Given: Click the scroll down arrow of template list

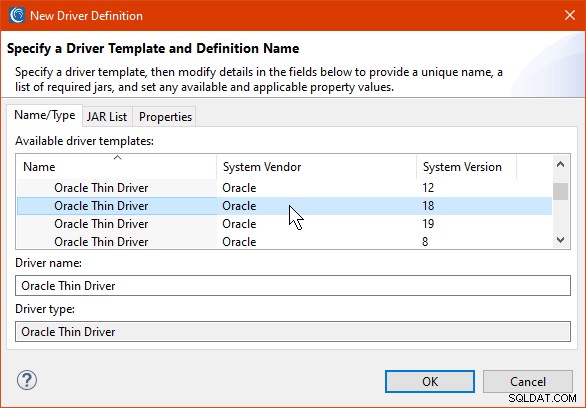Looking at the screenshot, I should 560,239.
